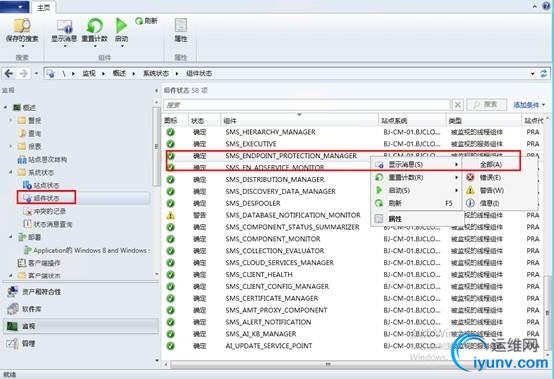Expand the 警报 tree node
The width and height of the screenshot is (554, 379).
[x=11, y=120]
